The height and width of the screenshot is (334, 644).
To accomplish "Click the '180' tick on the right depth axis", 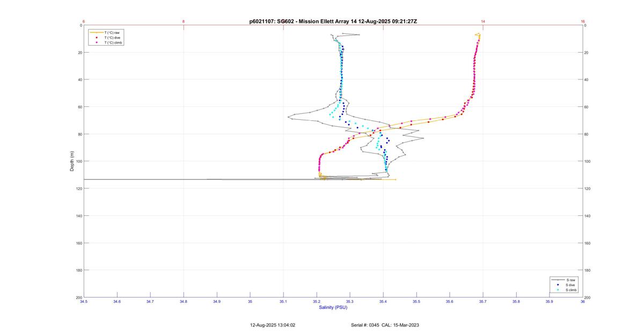I will (x=588, y=270).
